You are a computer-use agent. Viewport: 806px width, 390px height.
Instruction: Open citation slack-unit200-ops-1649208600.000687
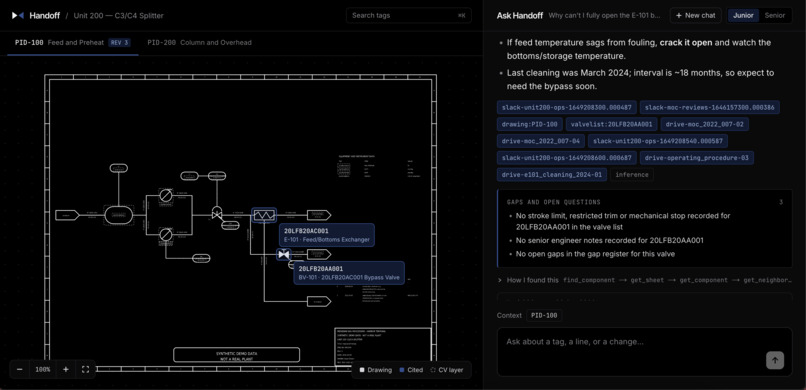(x=567, y=158)
